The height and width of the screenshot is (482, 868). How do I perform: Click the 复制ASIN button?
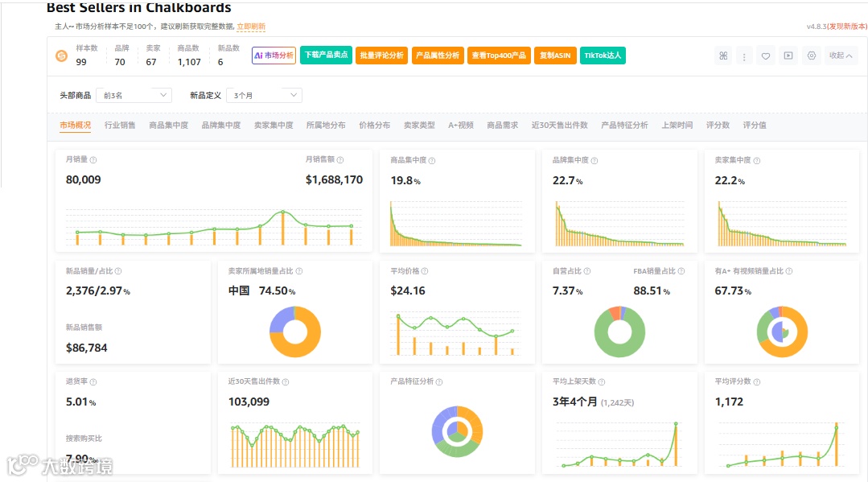click(x=555, y=56)
